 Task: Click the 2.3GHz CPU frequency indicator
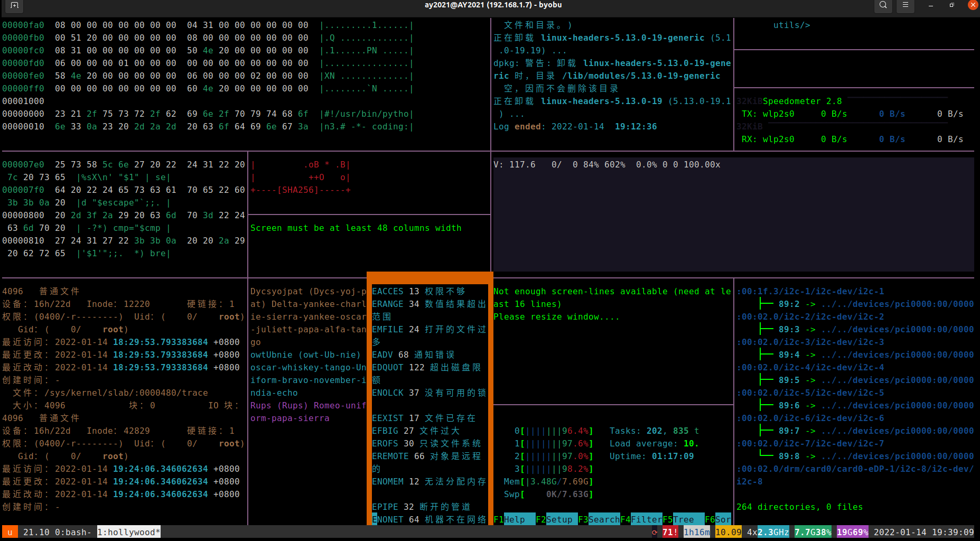point(773,532)
